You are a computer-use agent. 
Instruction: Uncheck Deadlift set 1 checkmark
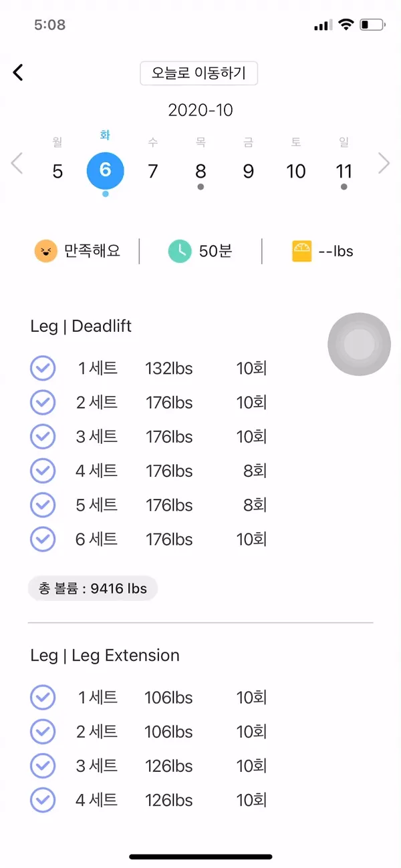tap(43, 368)
